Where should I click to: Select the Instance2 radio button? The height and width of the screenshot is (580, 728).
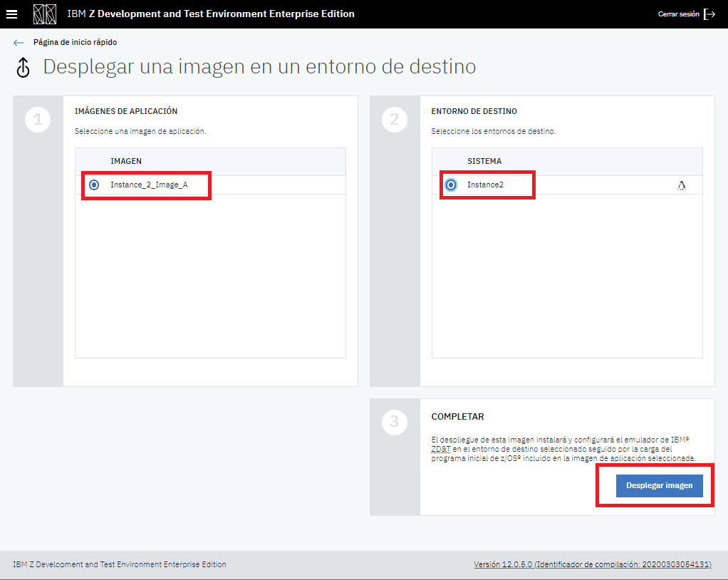click(x=451, y=185)
